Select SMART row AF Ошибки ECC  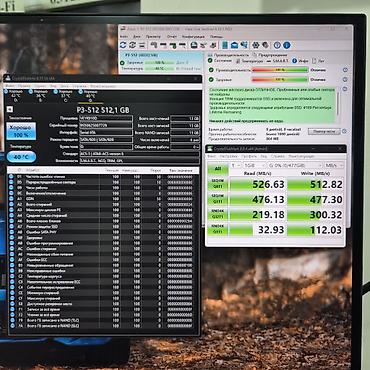point(101,260)
